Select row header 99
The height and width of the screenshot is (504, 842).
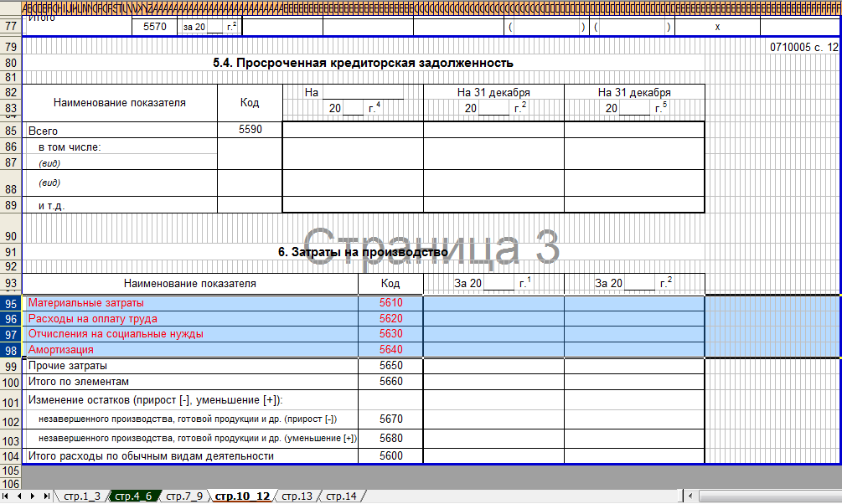click(10, 367)
